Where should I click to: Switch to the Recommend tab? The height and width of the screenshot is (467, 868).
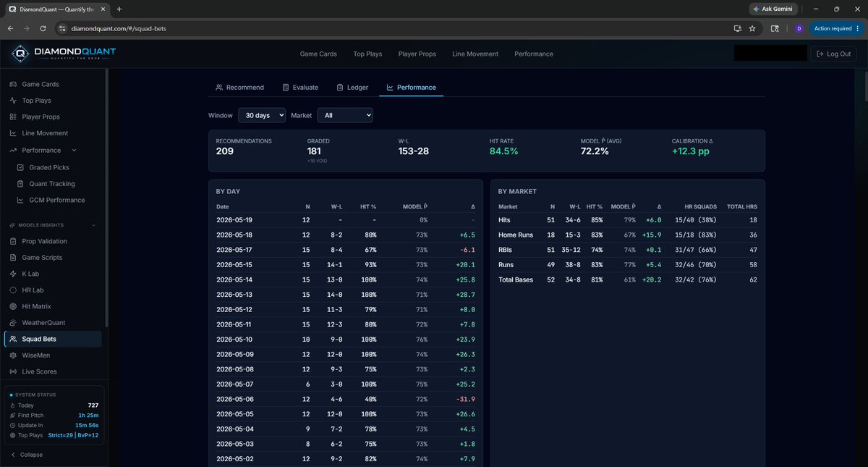(239, 88)
